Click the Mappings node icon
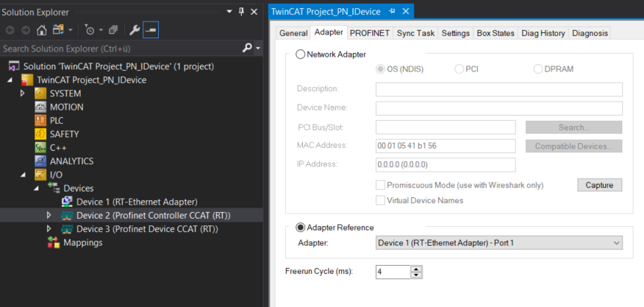644x307 pixels. click(x=54, y=242)
